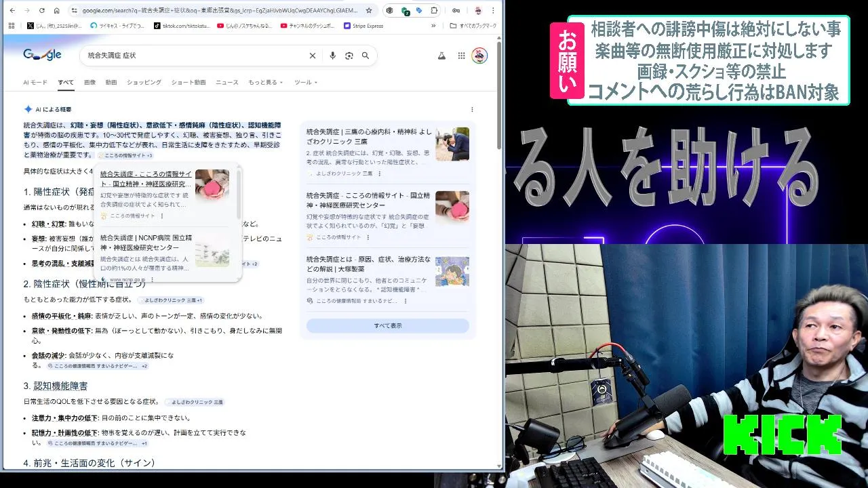Open the すべてのブックマーク folder
The height and width of the screenshot is (488, 868).
pyautogui.click(x=473, y=26)
